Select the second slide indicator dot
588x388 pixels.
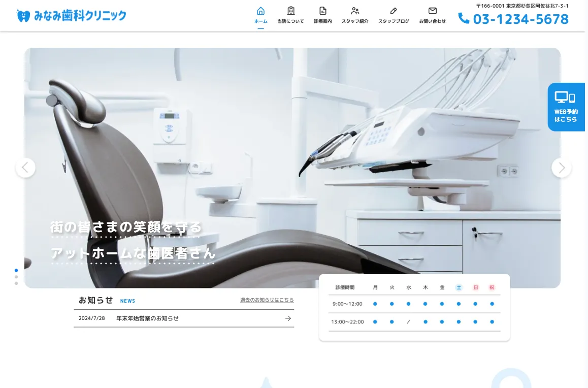[16, 277]
